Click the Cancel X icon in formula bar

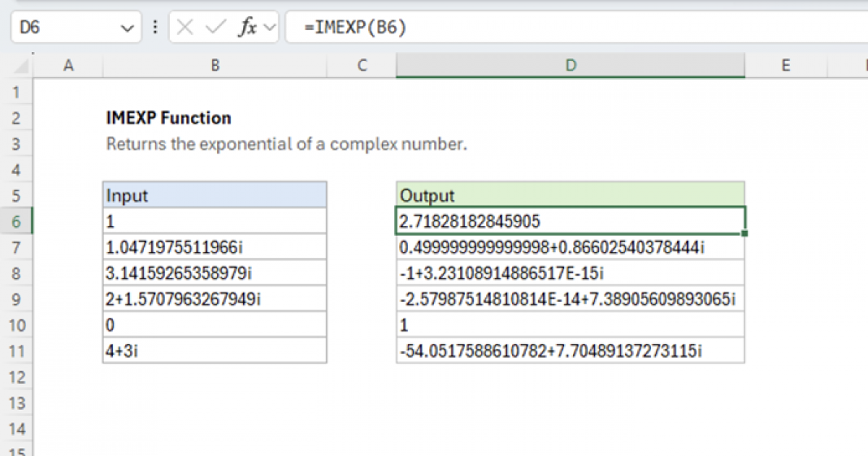pyautogui.click(x=186, y=28)
